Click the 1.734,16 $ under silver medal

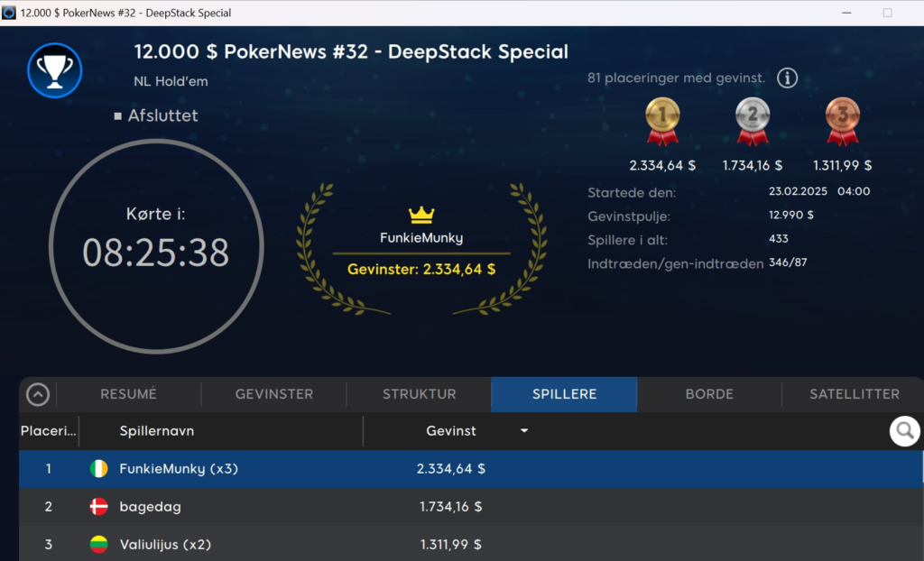pos(753,166)
